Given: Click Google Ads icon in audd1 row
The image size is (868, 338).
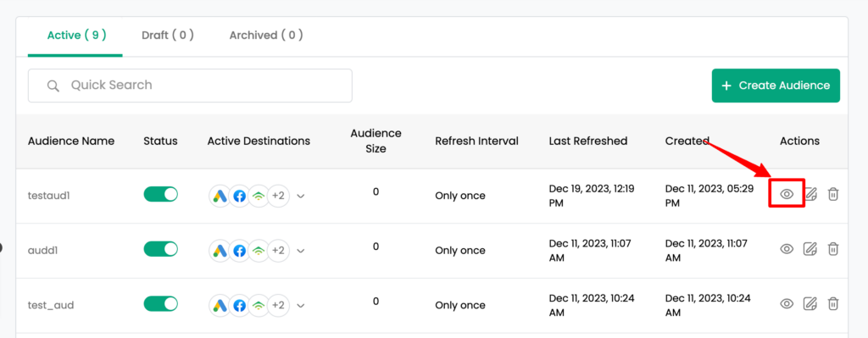Looking at the screenshot, I should [x=220, y=251].
